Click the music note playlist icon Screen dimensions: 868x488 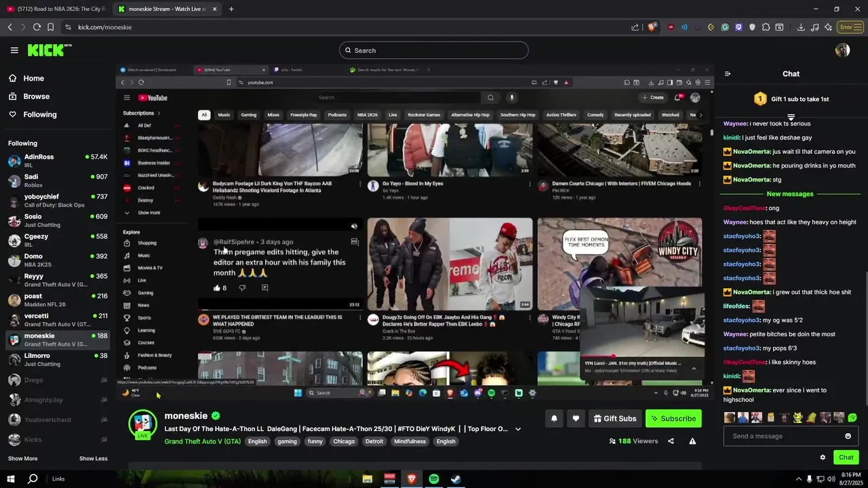click(x=814, y=27)
